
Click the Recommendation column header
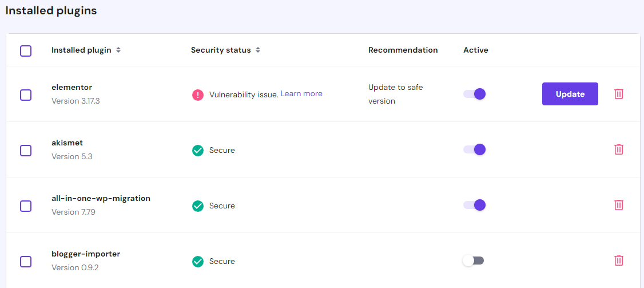click(403, 50)
